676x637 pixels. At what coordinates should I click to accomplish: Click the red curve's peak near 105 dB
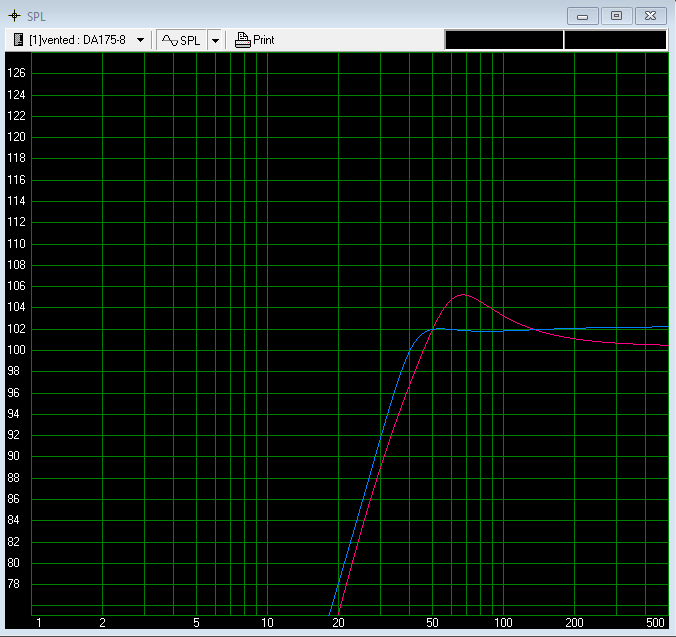(462, 295)
